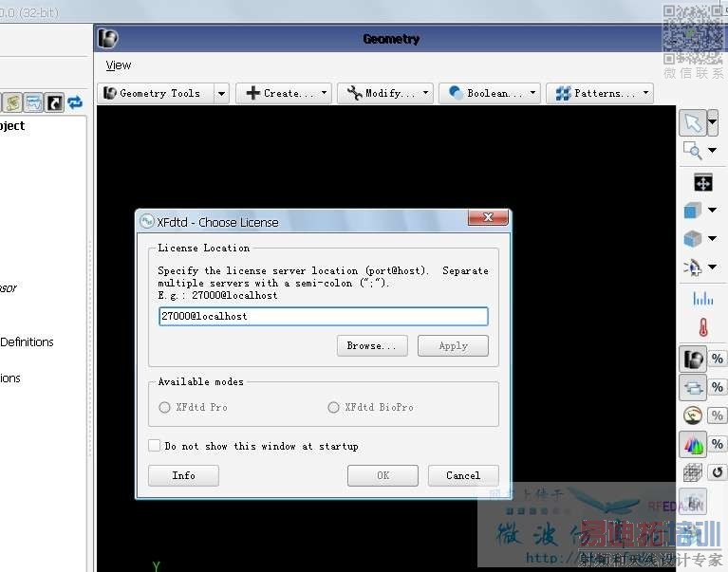Click the refresh arrow beside grid cube
This screenshot has height=572, width=728.
(x=718, y=472)
